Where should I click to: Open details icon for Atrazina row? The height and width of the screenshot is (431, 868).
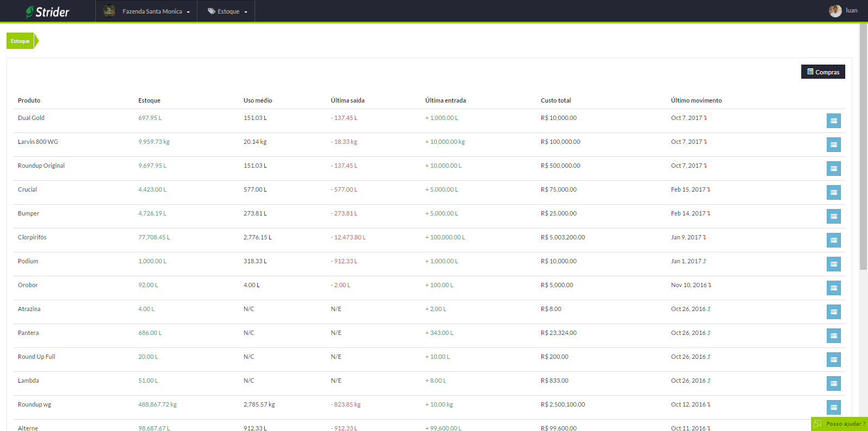click(x=833, y=312)
